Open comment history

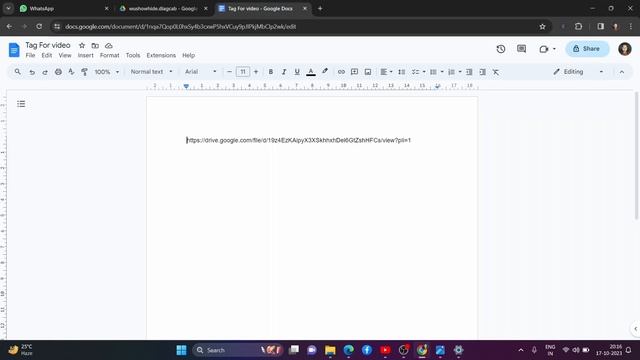(522, 49)
